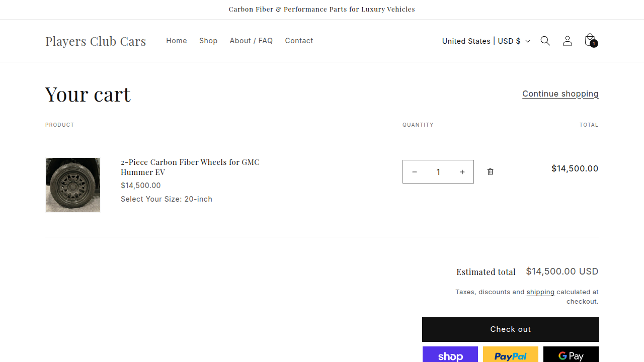Open 2-Piece Carbon Fiber Wheels product link
The height and width of the screenshot is (362, 644).
pos(190,167)
